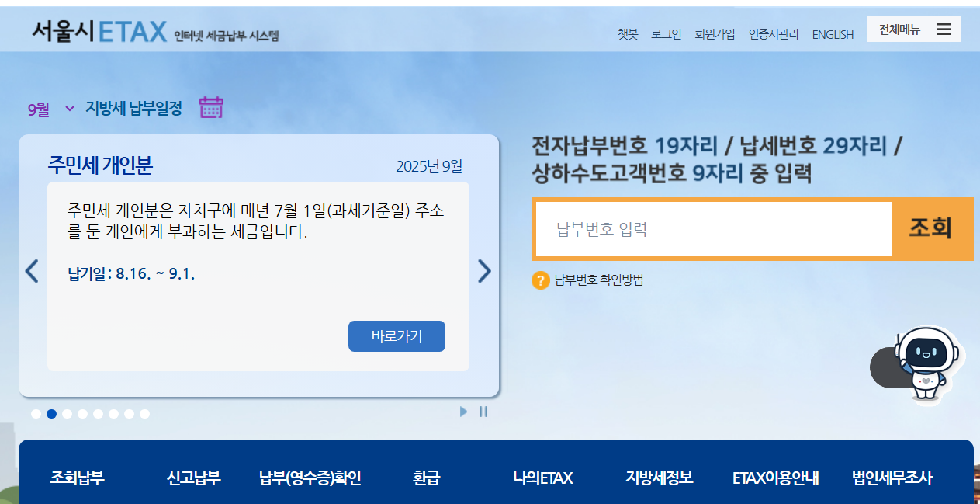
Task: Select the first carousel dot
Action: 36,414
